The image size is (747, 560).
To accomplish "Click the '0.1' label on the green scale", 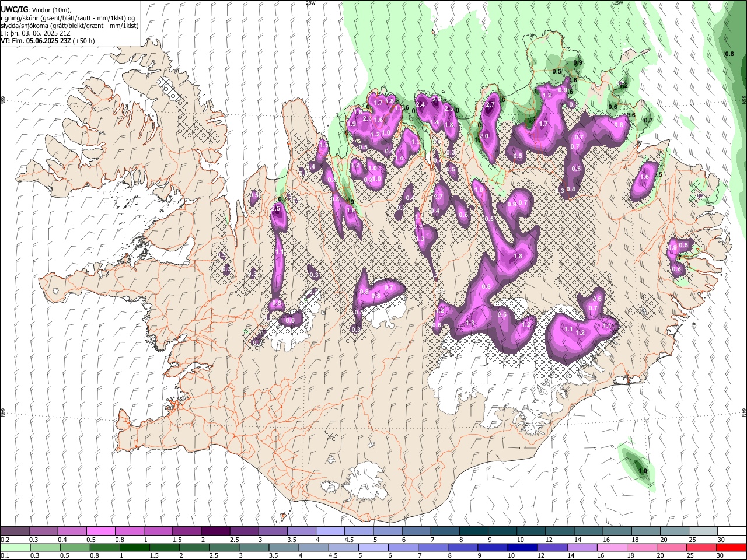I will (x=5, y=556).
